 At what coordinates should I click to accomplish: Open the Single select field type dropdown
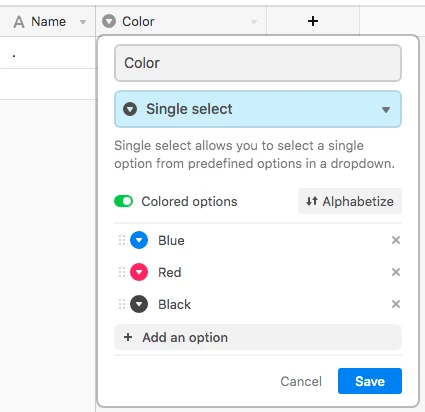pos(258,109)
